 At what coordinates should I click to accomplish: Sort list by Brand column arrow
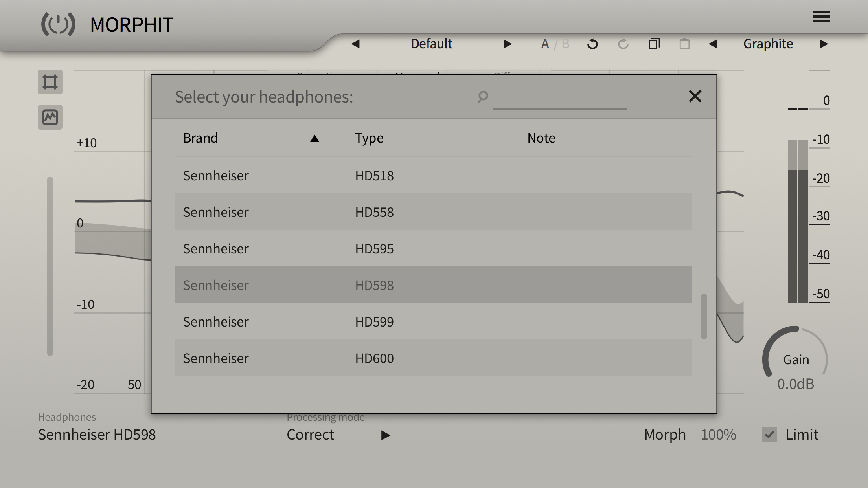[314, 138]
